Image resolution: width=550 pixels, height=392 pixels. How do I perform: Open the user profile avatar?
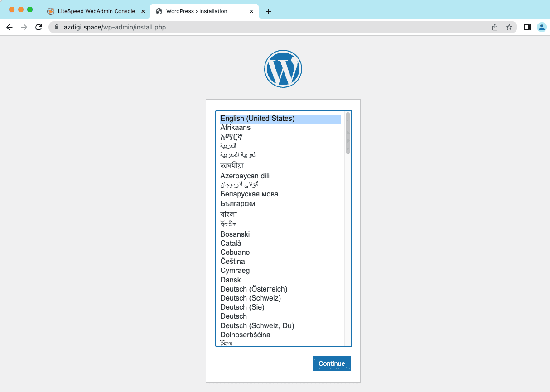[x=541, y=27]
